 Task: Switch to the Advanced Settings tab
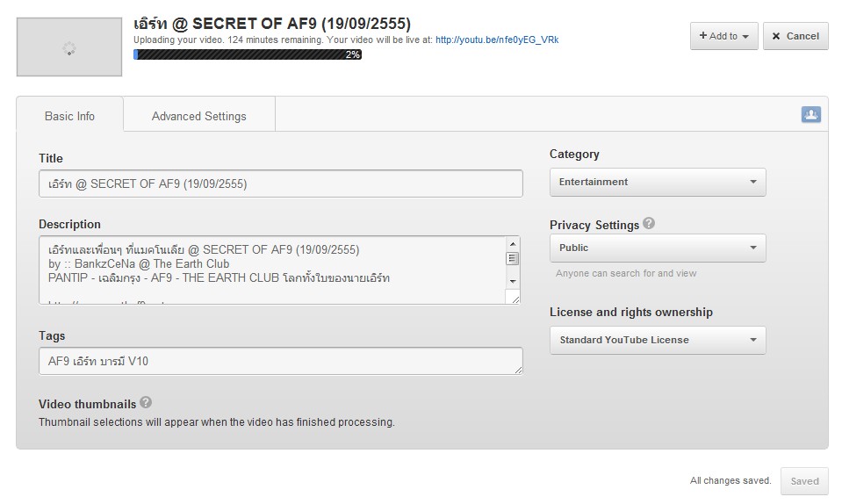coord(199,116)
